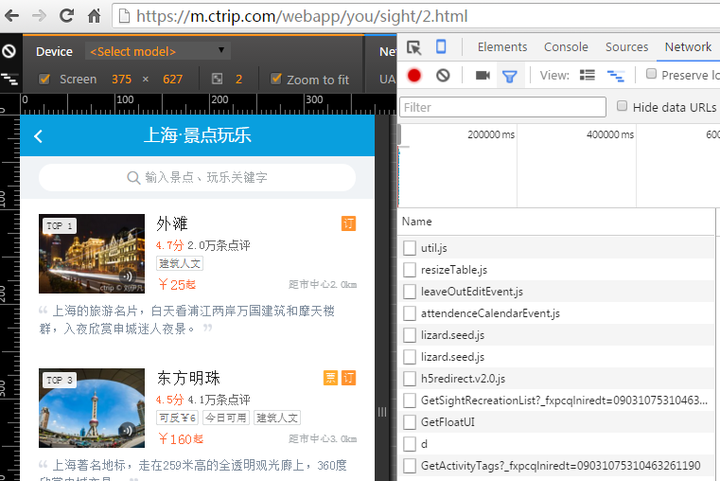
Task: Click the orange 订 badge beside 外滩
Action: click(x=349, y=224)
